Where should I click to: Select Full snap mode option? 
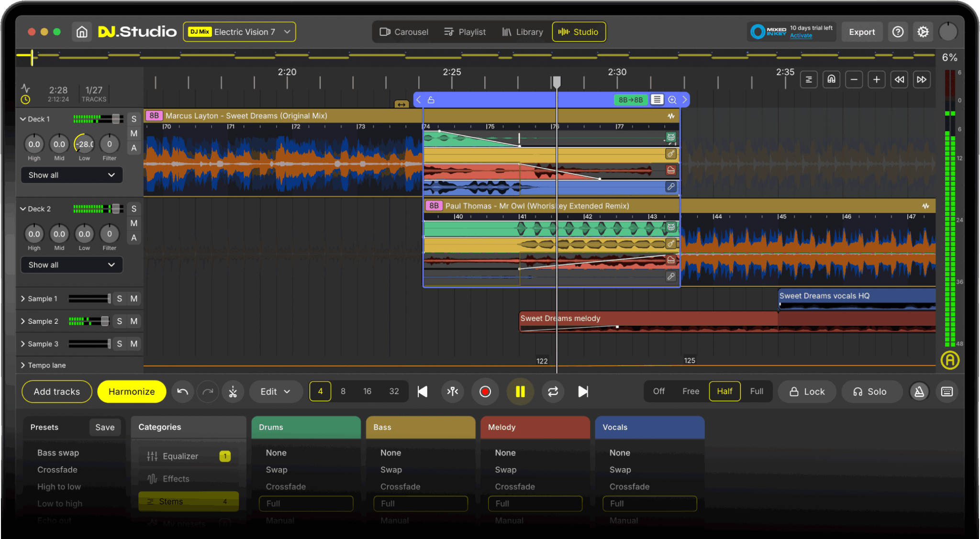[x=756, y=391]
